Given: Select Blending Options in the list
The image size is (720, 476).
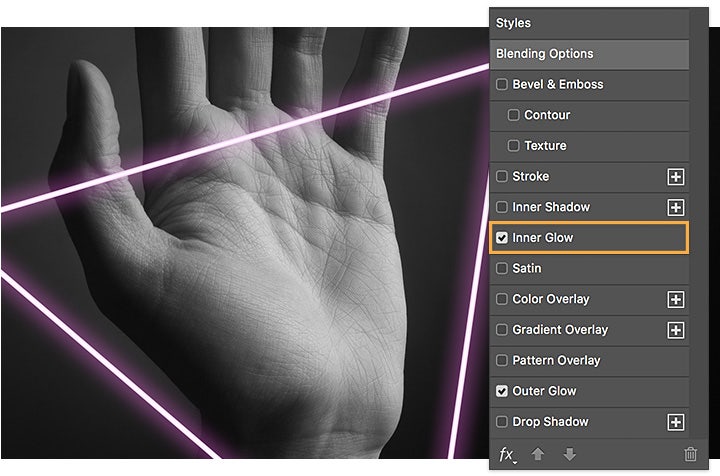Looking at the screenshot, I should pos(545,54).
